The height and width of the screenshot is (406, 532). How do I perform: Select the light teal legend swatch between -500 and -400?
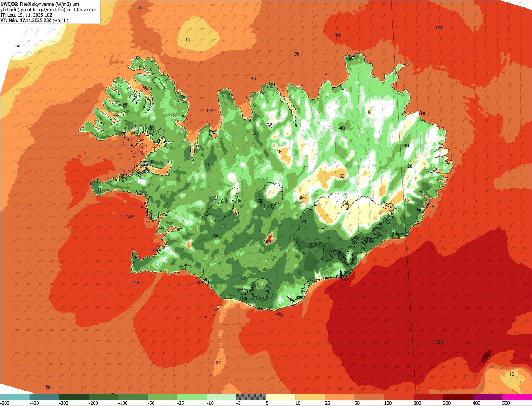15,397
